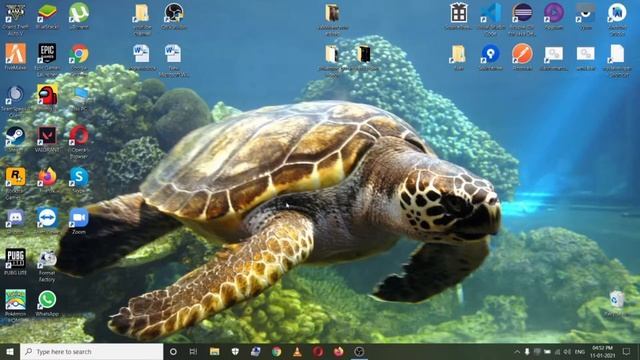Select the Firefox desktop shortcut
Image resolution: width=640 pixels, height=360 pixels.
[47, 180]
